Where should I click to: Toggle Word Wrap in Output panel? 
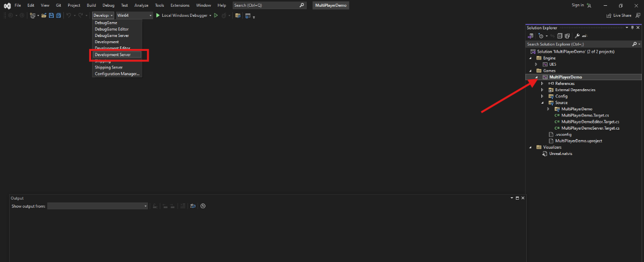[x=193, y=206]
